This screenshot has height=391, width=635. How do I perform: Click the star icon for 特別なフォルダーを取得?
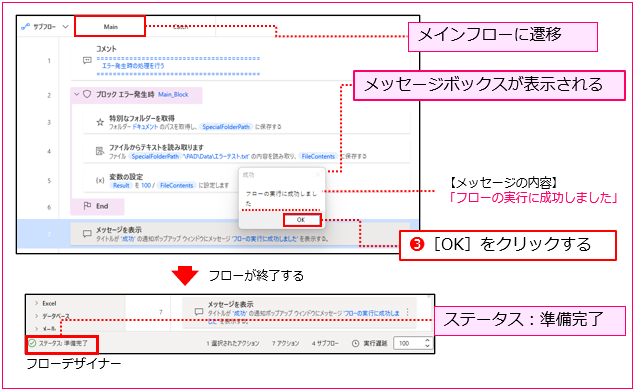100,122
